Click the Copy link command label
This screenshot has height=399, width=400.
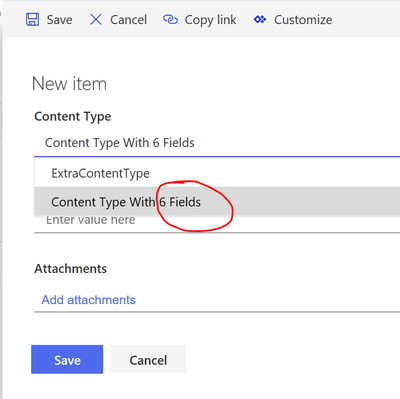pyautogui.click(x=210, y=20)
